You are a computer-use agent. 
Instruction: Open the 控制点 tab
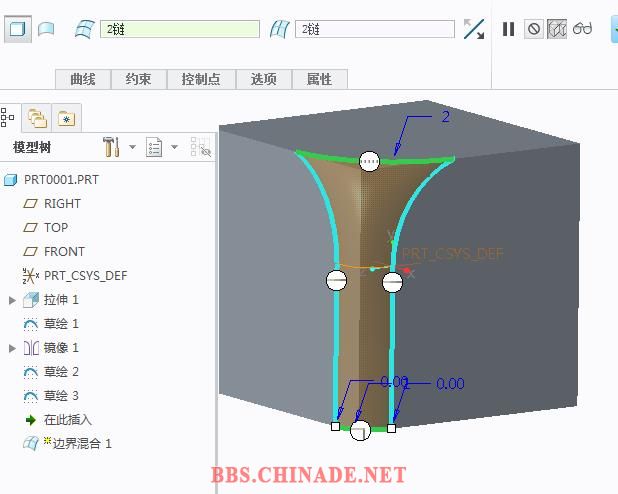pos(201,79)
